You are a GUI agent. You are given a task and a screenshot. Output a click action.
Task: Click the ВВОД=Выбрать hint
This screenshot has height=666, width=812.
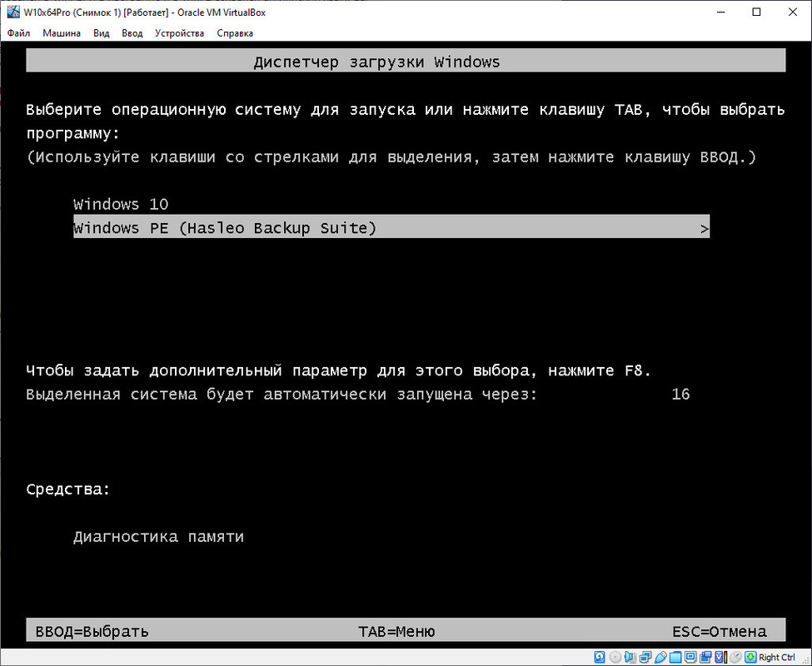point(92,631)
